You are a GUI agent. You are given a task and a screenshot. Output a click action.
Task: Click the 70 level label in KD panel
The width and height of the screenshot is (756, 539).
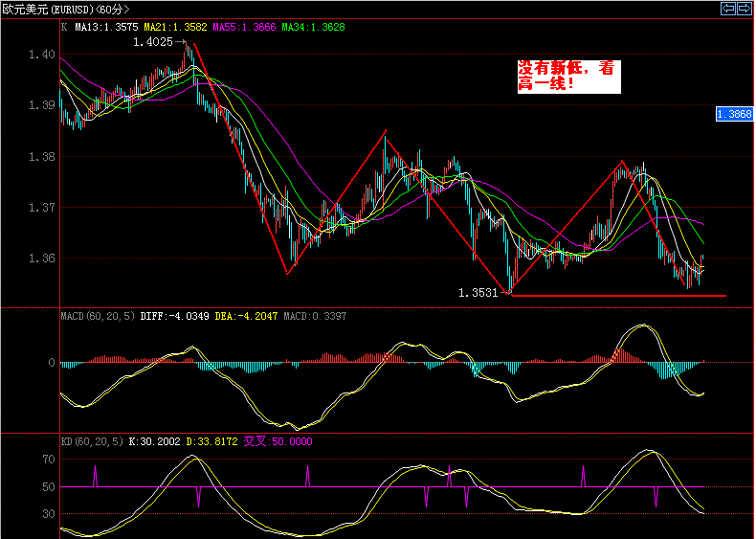[48, 460]
